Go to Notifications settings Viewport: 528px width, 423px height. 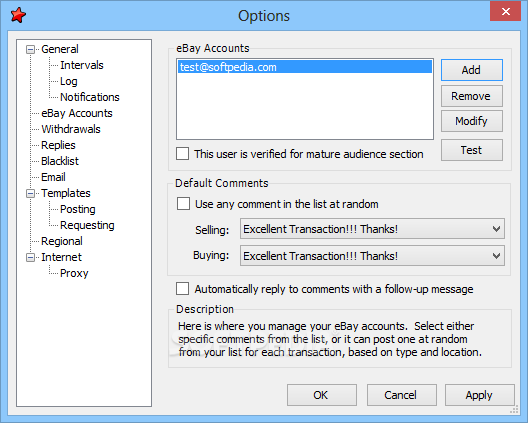90,97
